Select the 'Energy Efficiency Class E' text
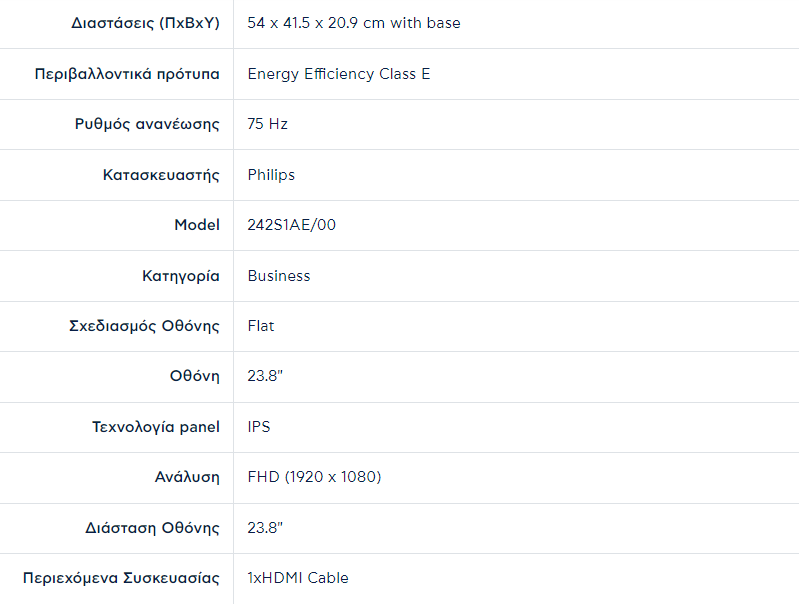This screenshot has height=604, width=799. 339,74
